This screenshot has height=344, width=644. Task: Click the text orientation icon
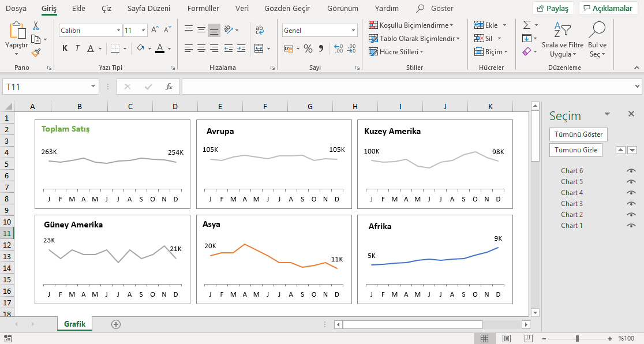pyautogui.click(x=229, y=29)
